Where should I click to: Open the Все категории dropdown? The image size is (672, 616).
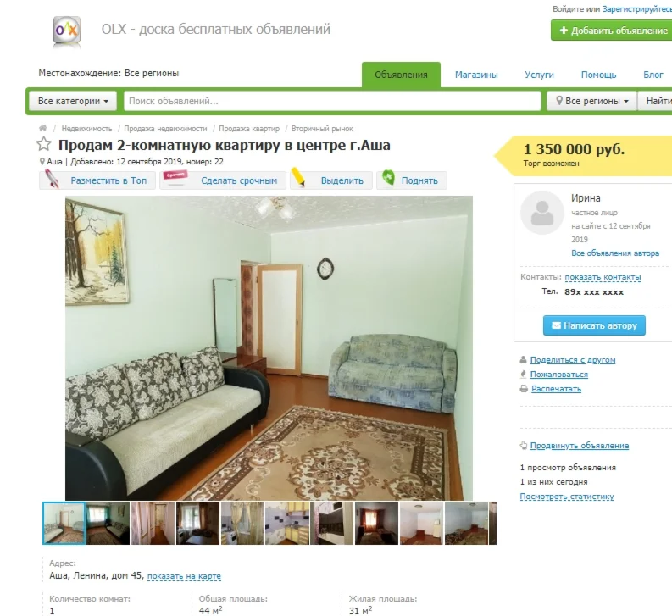(x=73, y=101)
